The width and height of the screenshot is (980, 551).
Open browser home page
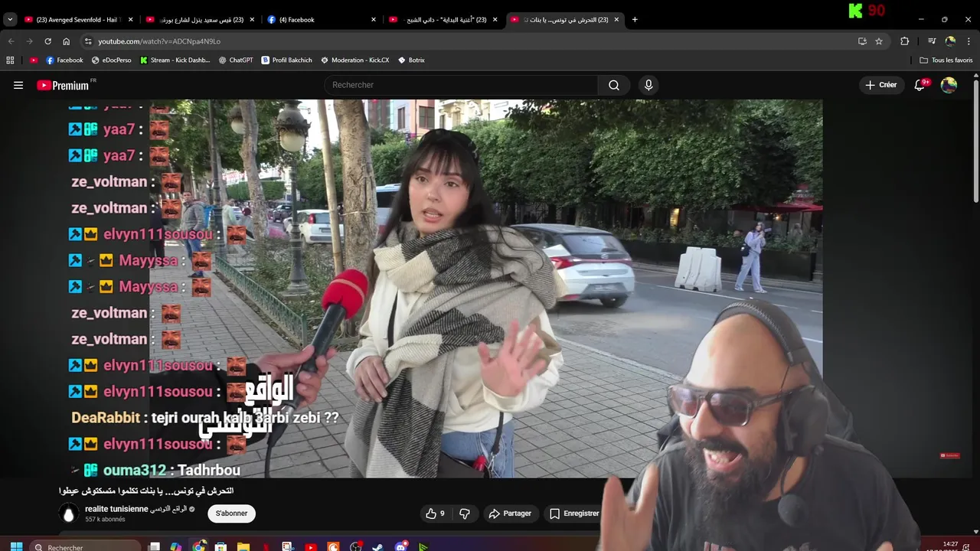tap(66, 41)
